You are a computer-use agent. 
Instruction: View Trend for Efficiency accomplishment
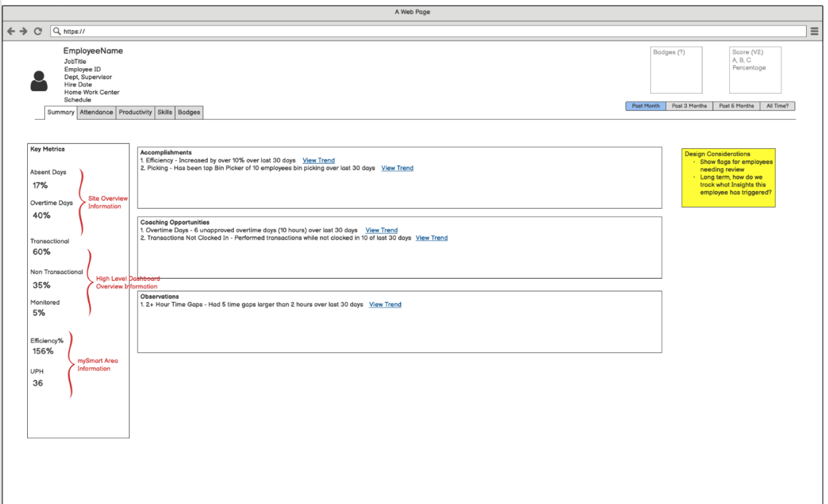[319, 160]
